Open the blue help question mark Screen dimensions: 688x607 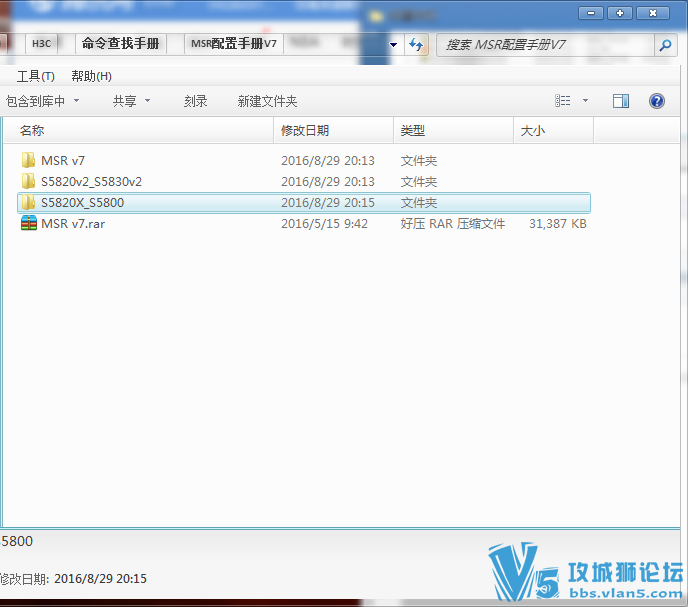pos(657,101)
